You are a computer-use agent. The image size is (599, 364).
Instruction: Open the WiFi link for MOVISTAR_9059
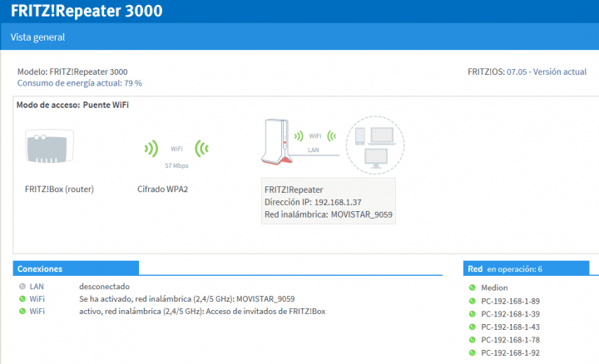[37, 298]
